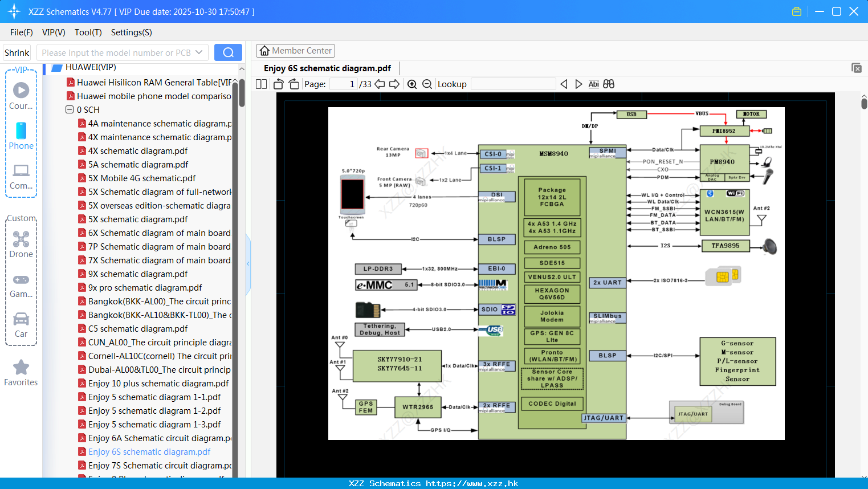Click the Member Center button
The image size is (868, 489).
tap(295, 51)
